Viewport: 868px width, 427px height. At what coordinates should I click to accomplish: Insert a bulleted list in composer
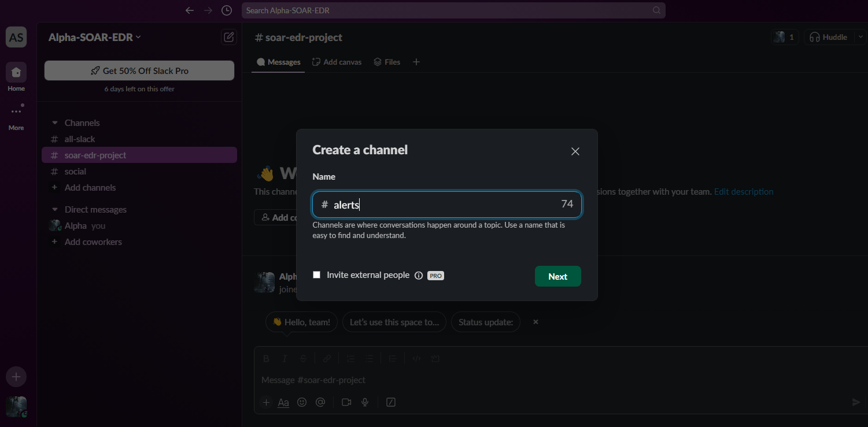point(369,359)
